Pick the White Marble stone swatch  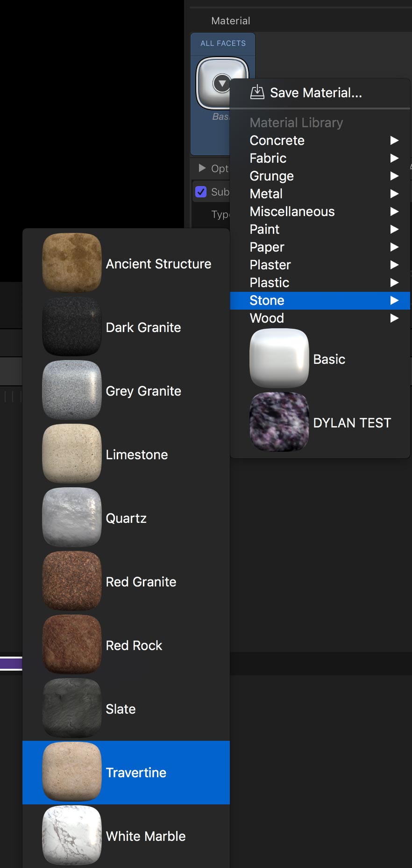[x=72, y=835]
